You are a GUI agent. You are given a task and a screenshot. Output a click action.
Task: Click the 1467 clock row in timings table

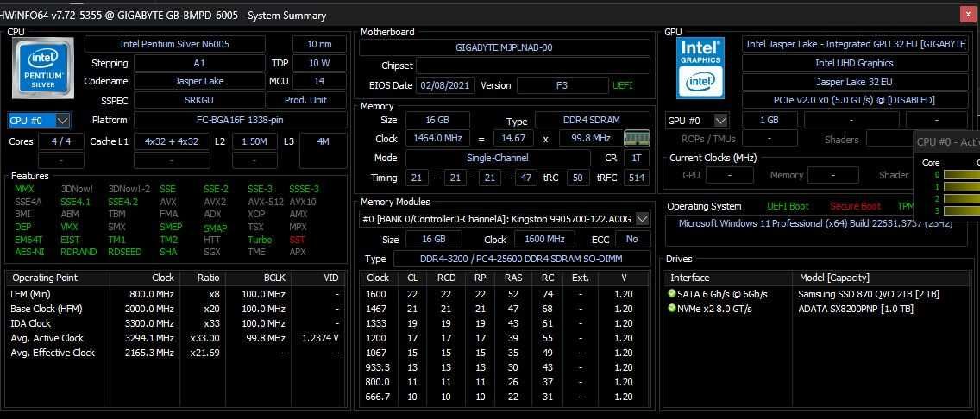505,309
